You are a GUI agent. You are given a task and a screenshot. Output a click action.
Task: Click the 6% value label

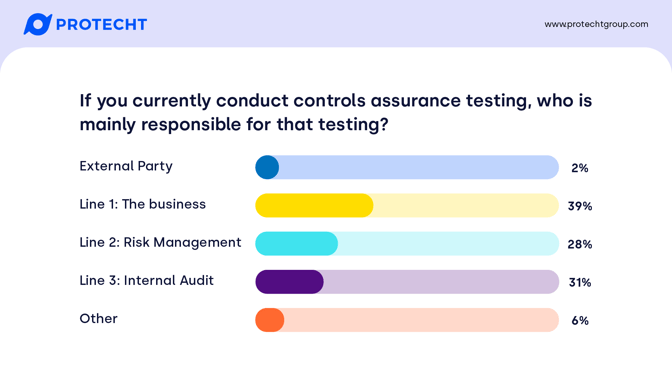click(580, 321)
